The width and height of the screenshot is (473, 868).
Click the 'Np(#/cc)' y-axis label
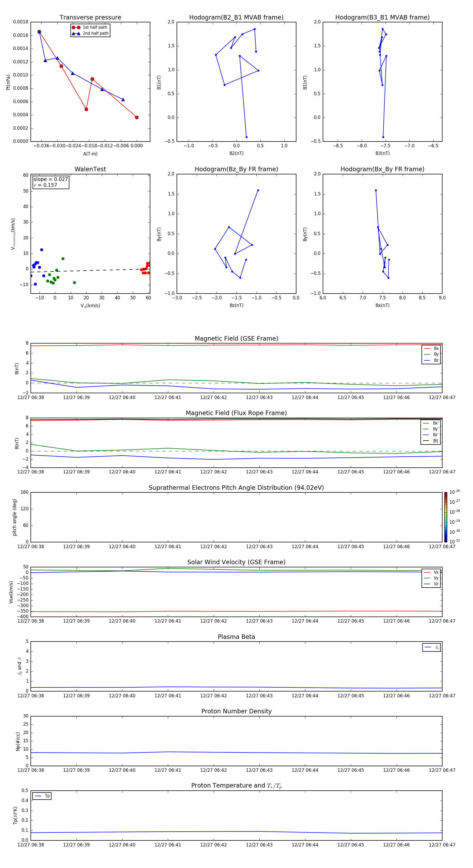pos(18,741)
